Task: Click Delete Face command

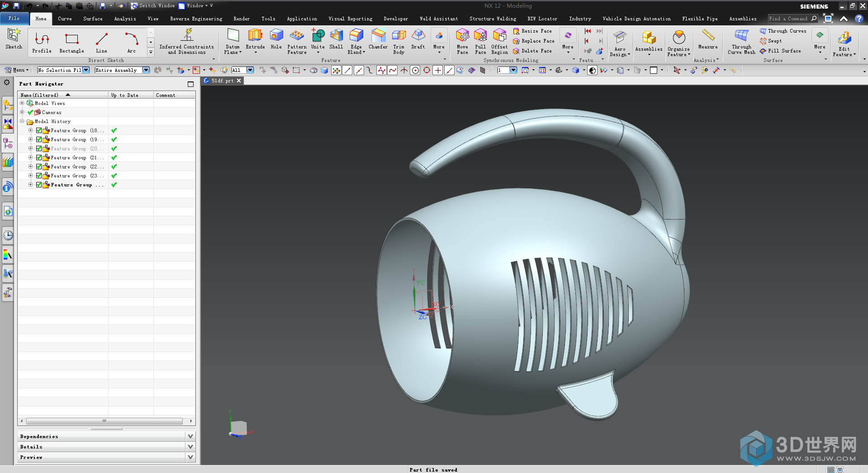Action: pyautogui.click(x=532, y=51)
